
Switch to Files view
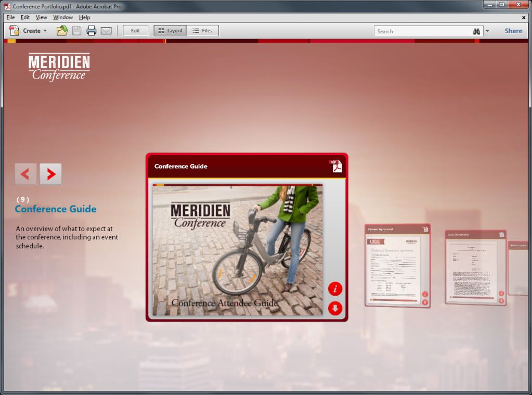tap(202, 31)
